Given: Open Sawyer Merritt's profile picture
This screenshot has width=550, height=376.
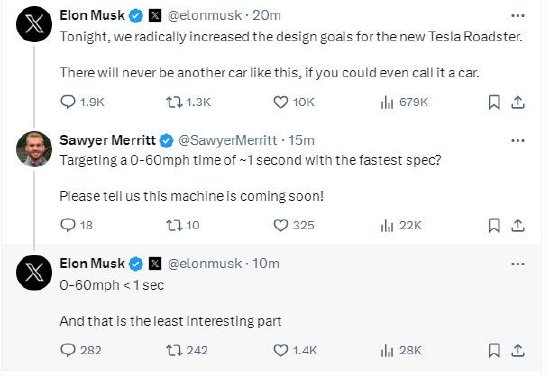Looking at the screenshot, I should [x=34, y=149].
